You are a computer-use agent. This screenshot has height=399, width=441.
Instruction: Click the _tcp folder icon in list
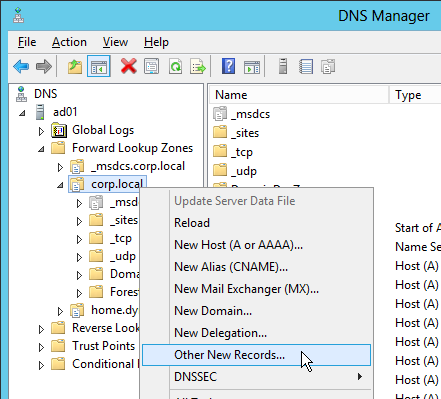tap(220, 151)
